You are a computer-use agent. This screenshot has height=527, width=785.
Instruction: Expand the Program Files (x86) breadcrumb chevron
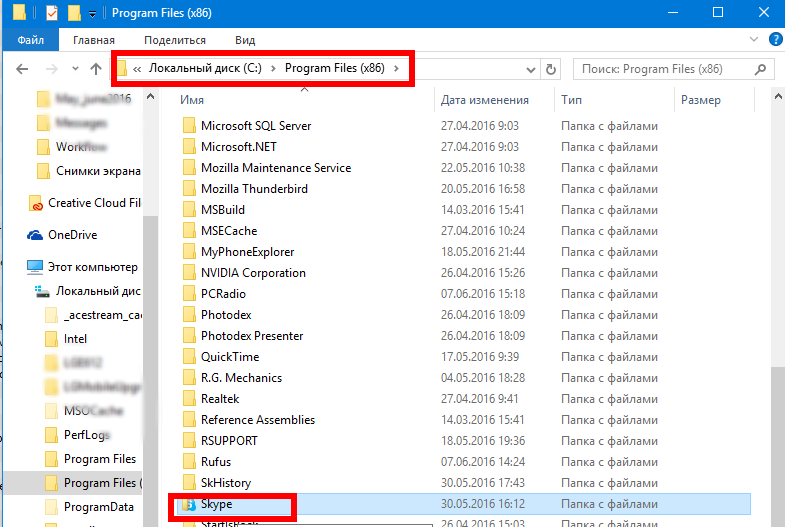[397, 69]
